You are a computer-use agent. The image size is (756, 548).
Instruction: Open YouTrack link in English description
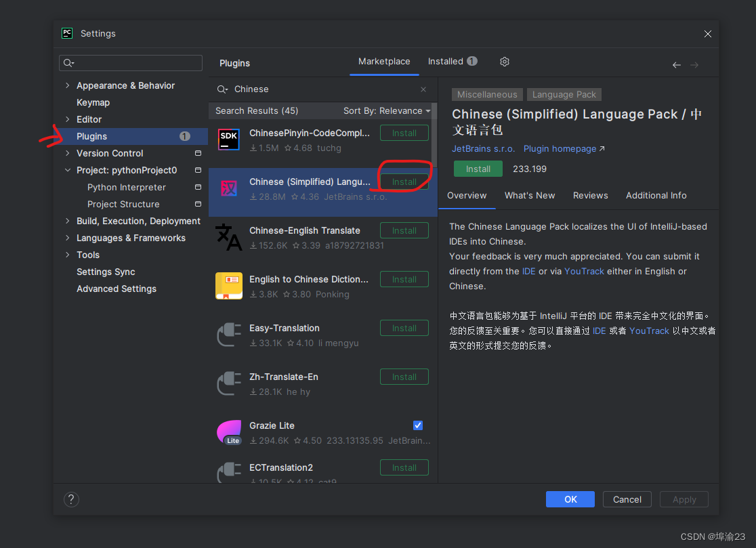point(584,272)
